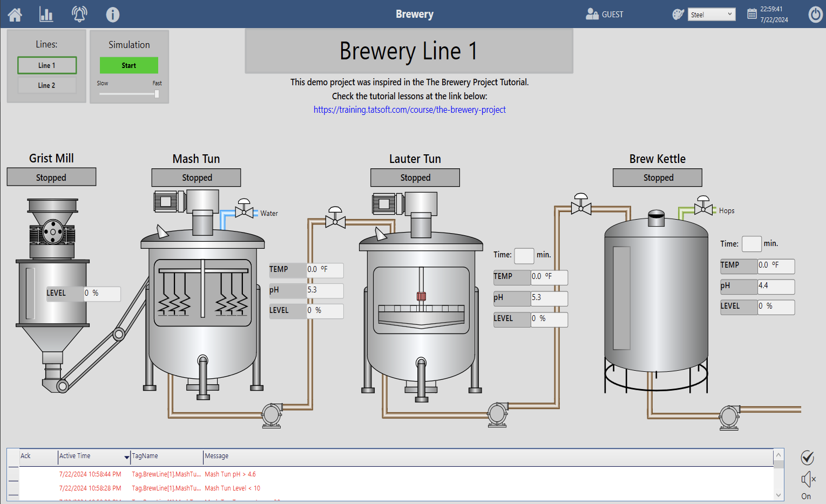Switch to Line 2
Screen dimensions: 826x504
[47, 85]
